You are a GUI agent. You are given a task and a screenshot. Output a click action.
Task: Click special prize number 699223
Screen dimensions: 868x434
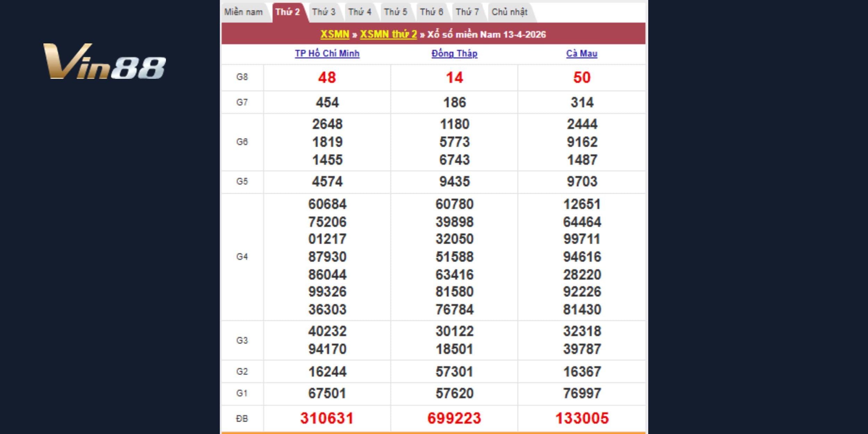[x=454, y=418]
